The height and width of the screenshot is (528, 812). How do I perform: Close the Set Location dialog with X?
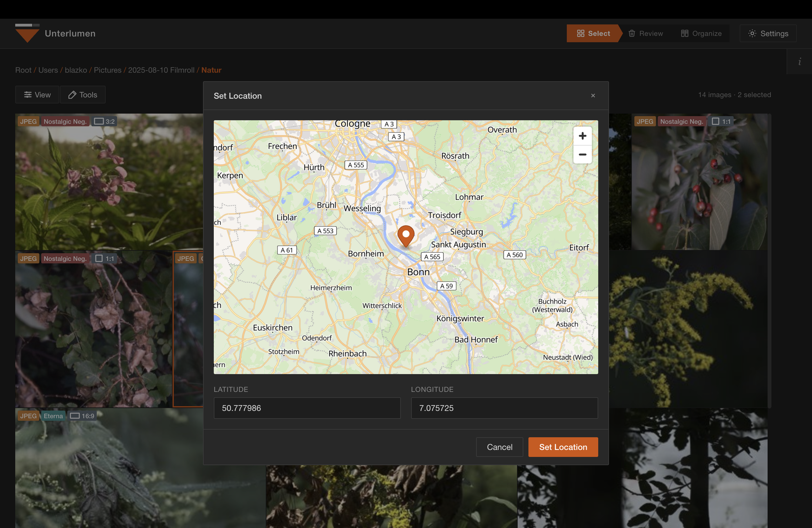[593, 96]
